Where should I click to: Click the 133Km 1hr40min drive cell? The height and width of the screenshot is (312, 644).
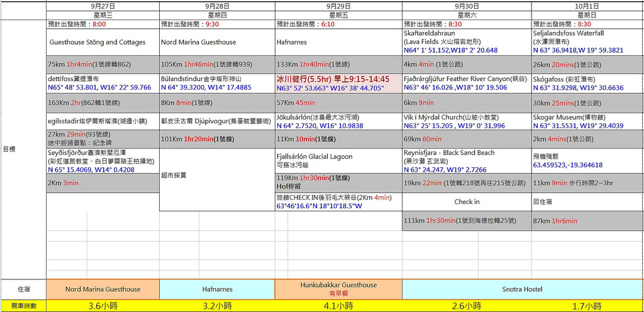(338, 64)
